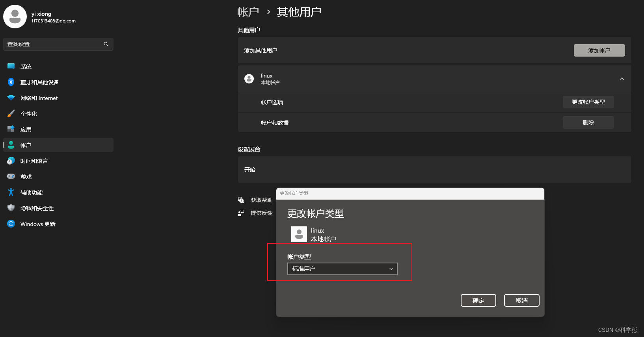
Task: Select 时间和语言 in the sidebar
Action: point(58,161)
